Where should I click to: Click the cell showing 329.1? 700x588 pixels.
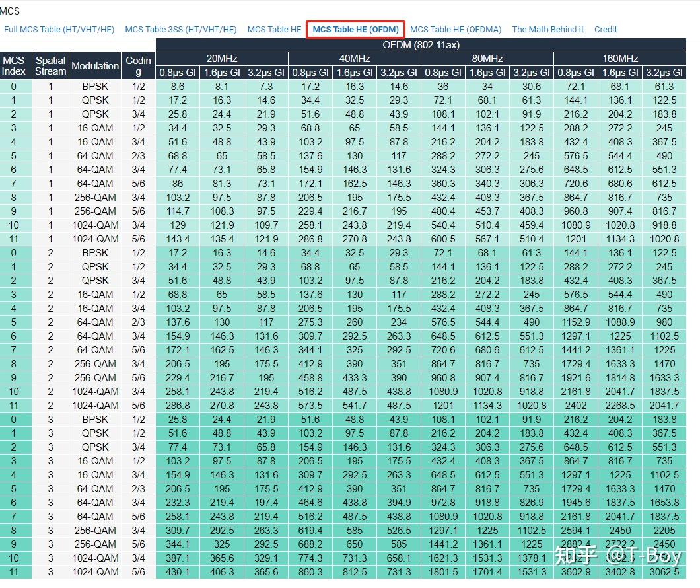[266, 558]
